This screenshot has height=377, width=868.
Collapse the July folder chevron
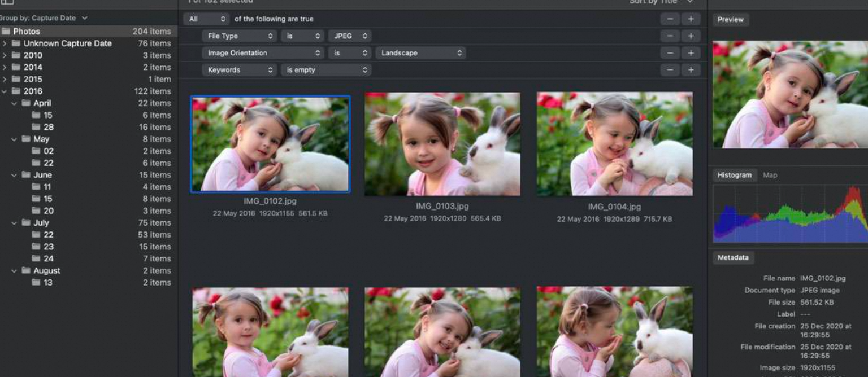[14, 223]
